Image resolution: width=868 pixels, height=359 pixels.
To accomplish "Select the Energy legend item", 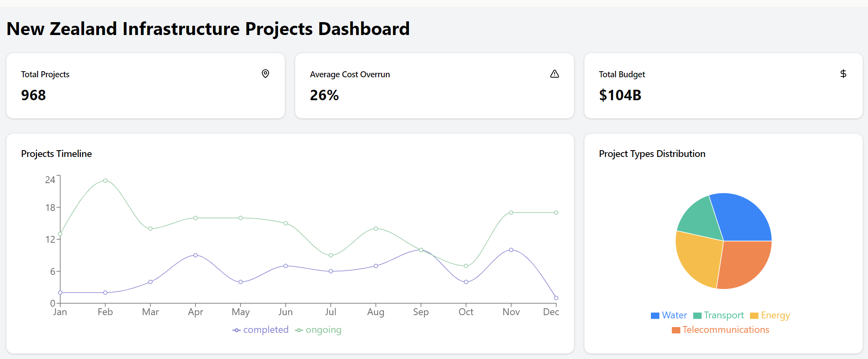I will pyautogui.click(x=770, y=316).
